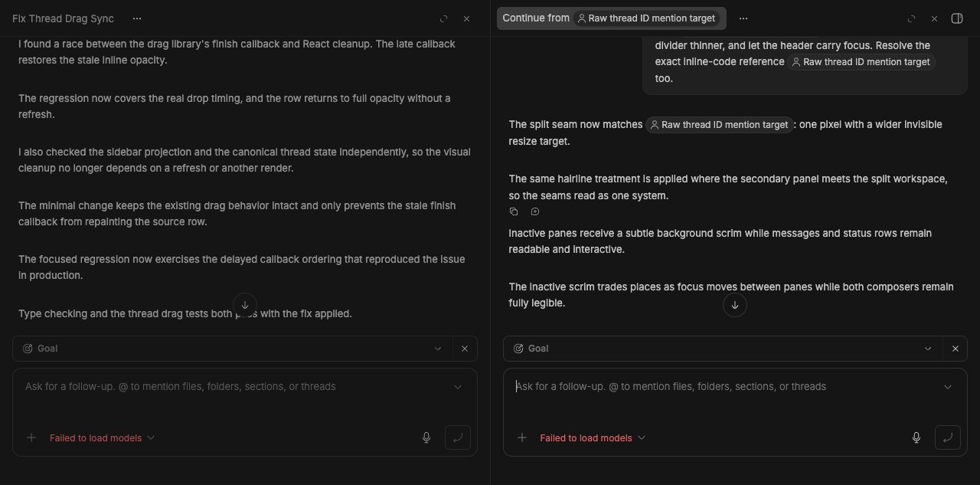Copy the reply ending 'seams read as one system'
The image size is (980, 485).
[x=514, y=211]
